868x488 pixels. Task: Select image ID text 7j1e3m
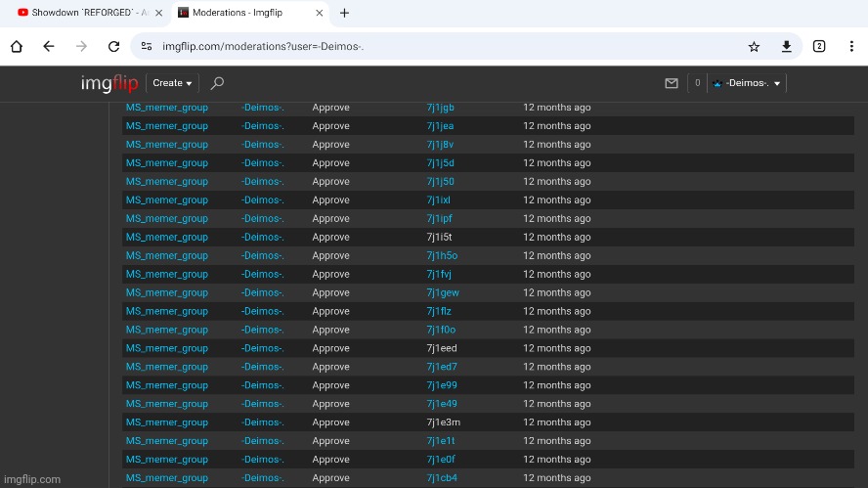pyautogui.click(x=444, y=422)
